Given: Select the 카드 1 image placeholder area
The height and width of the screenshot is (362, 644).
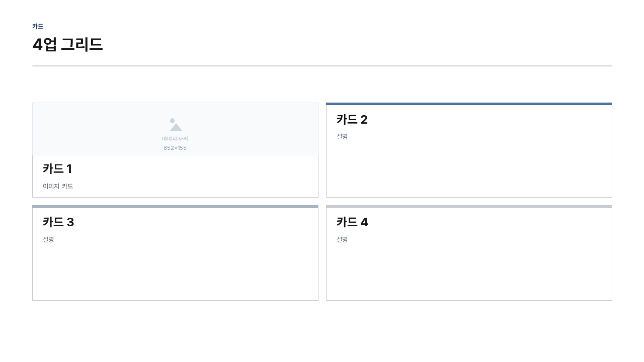Looking at the screenshot, I should 175,129.
